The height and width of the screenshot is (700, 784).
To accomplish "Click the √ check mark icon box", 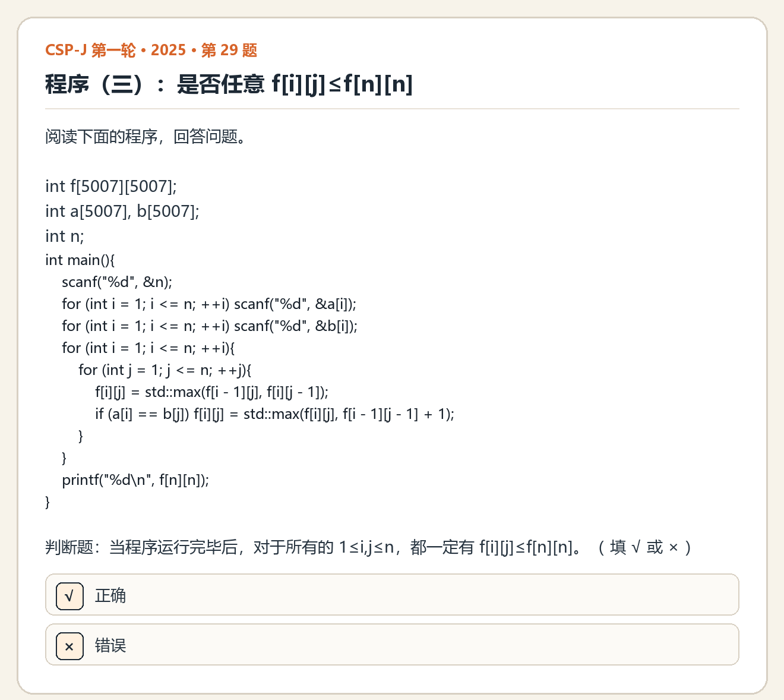I will coord(69,596).
